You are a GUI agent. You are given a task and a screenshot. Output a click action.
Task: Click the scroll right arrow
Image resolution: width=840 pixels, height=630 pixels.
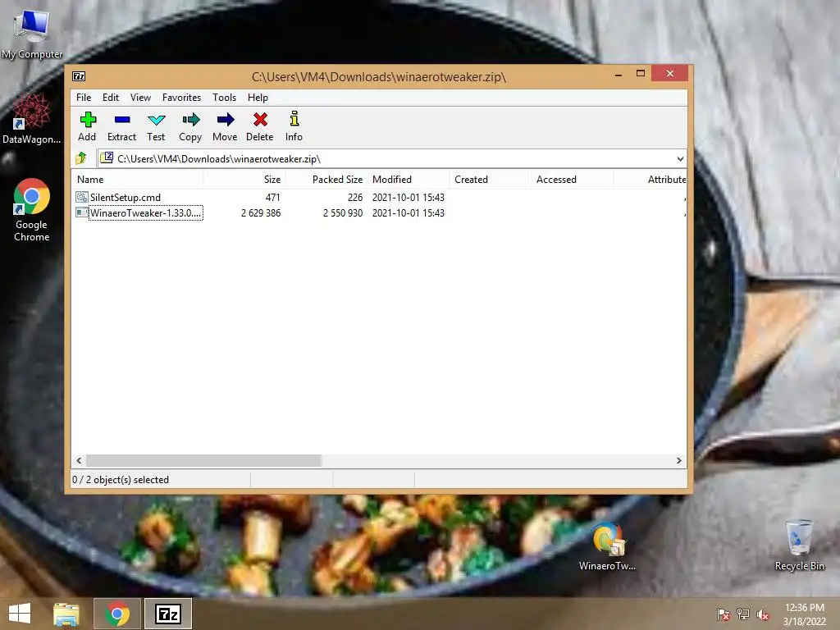[x=678, y=460]
